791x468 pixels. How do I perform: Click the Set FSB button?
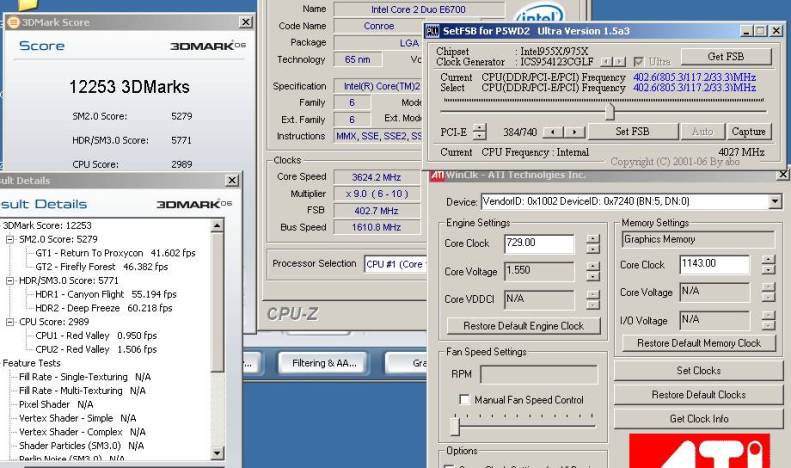click(x=633, y=132)
